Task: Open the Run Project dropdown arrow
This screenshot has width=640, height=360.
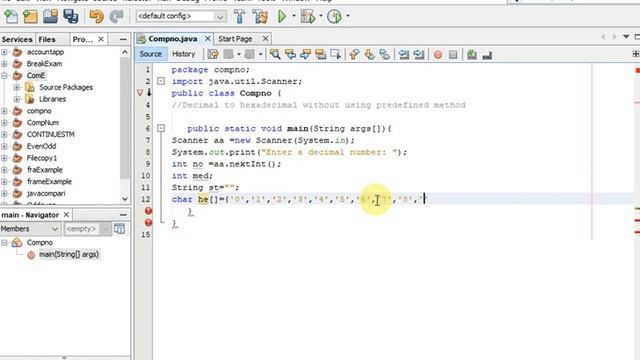Action: [293, 16]
